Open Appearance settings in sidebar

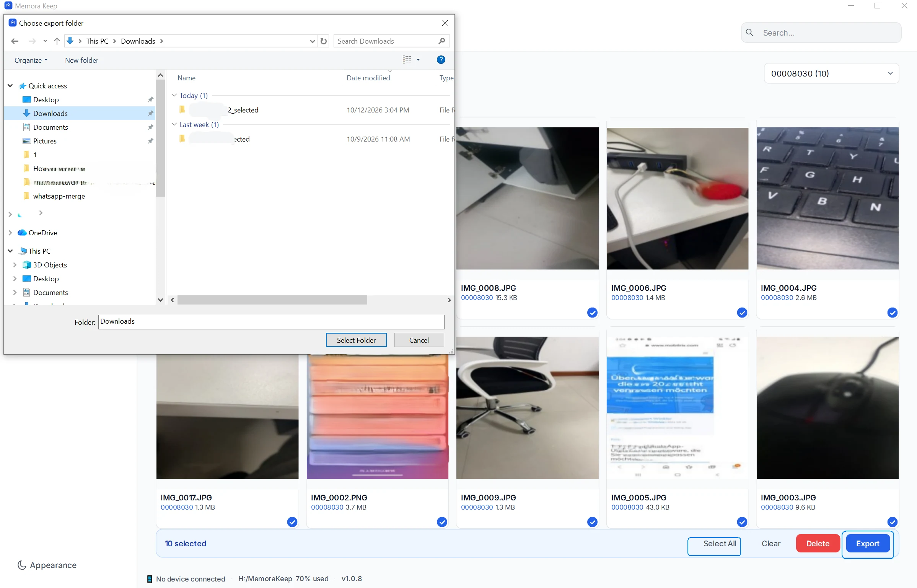point(47,565)
